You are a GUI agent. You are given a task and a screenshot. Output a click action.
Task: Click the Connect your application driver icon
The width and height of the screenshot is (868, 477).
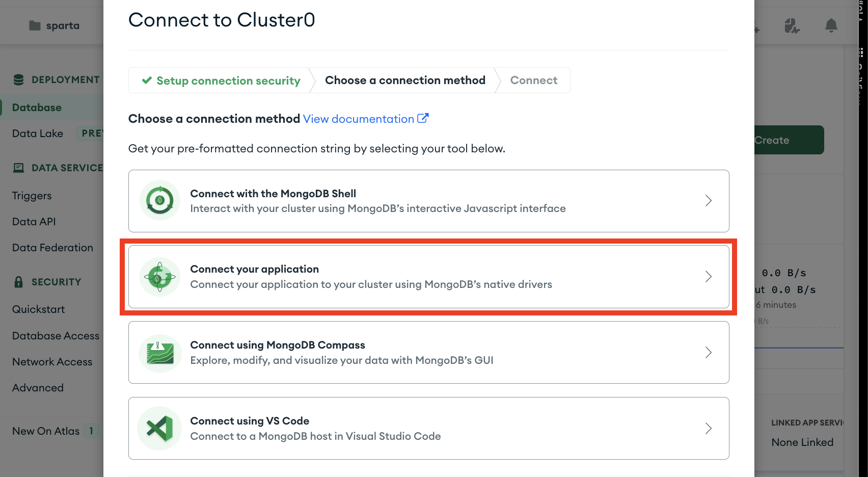pyautogui.click(x=160, y=277)
